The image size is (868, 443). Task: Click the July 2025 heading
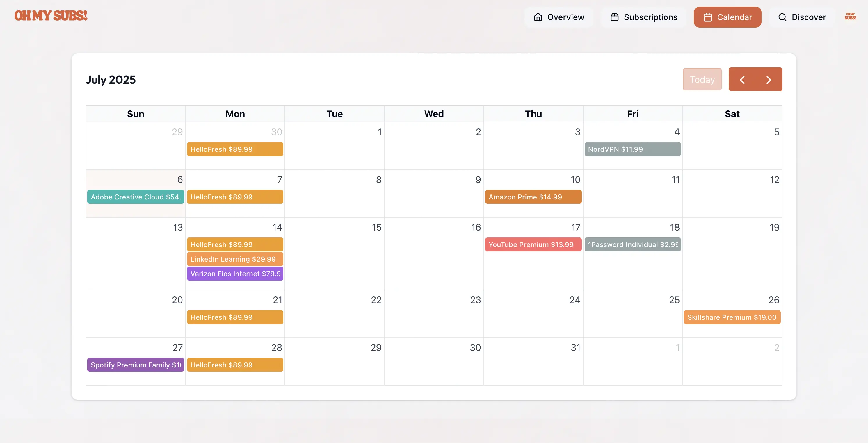(x=111, y=80)
